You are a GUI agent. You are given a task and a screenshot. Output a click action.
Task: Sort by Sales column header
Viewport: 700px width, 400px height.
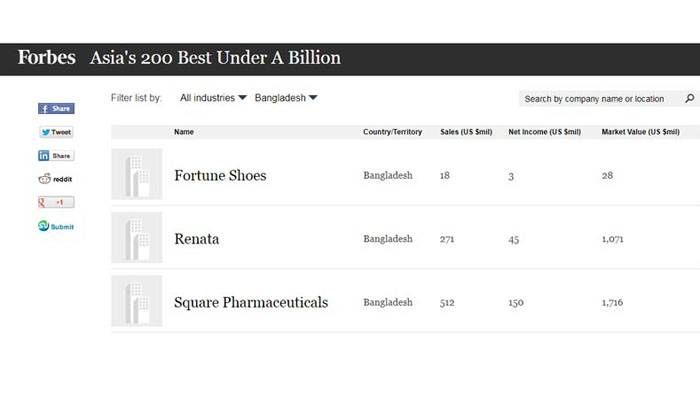pyautogui.click(x=466, y=132)
